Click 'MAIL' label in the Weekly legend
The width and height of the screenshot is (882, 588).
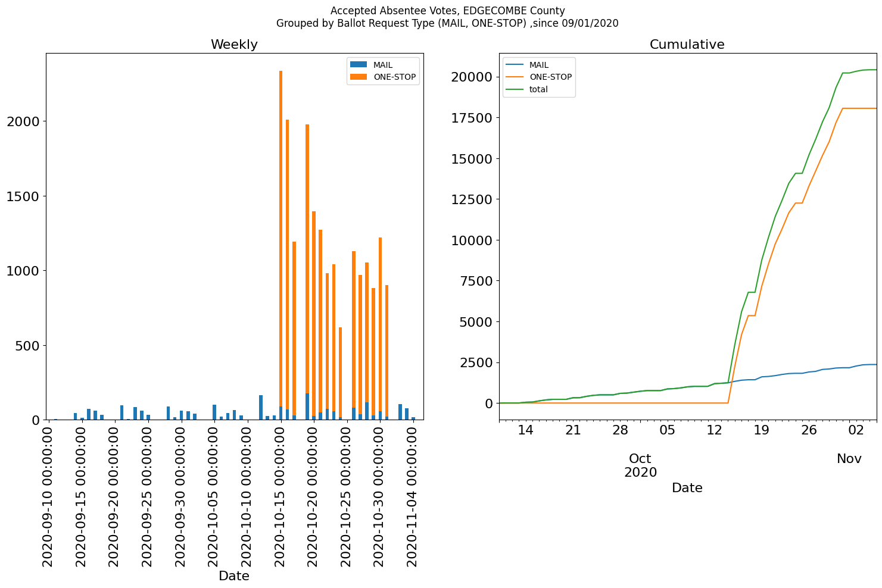[383, 65]
